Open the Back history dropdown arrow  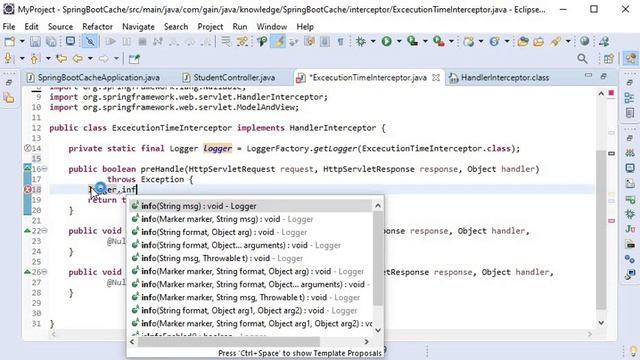coord(90,59)
